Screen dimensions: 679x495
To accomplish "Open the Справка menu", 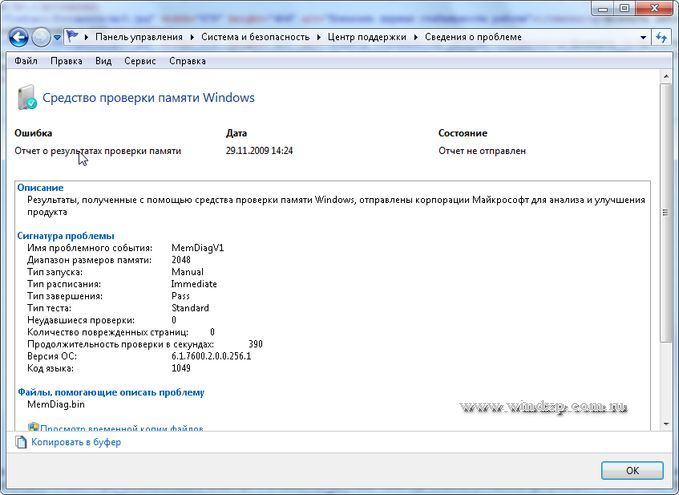I will (x=188, y=61).
